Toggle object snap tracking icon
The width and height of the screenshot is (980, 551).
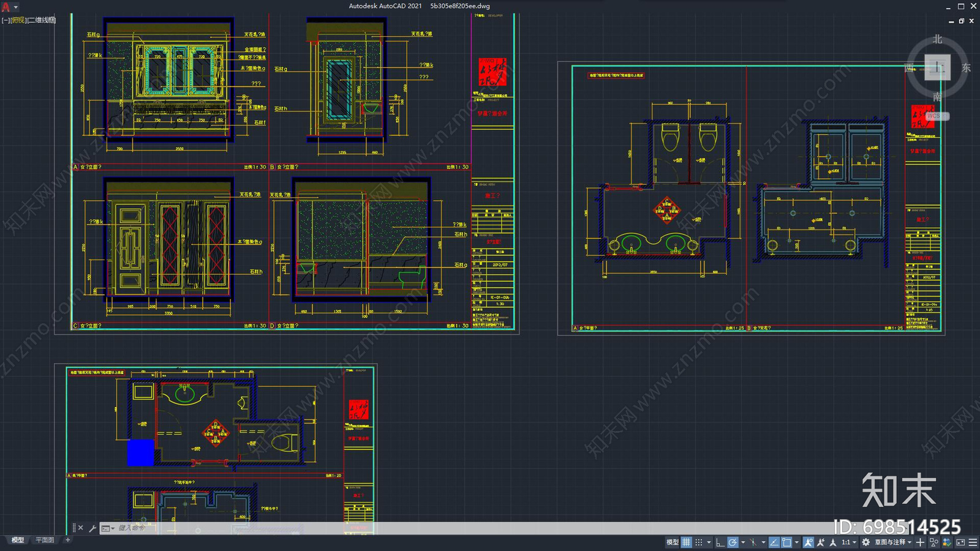pos(774,542)
